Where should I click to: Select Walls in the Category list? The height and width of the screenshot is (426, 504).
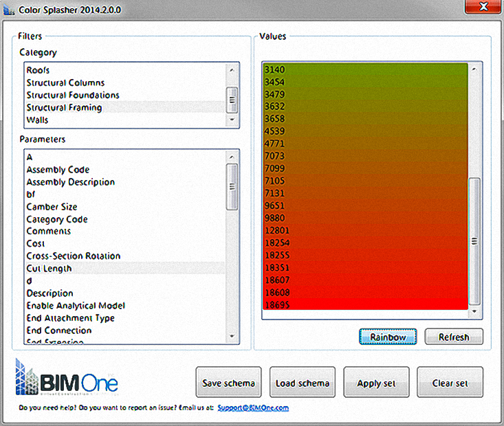click(x=37, y=120)
